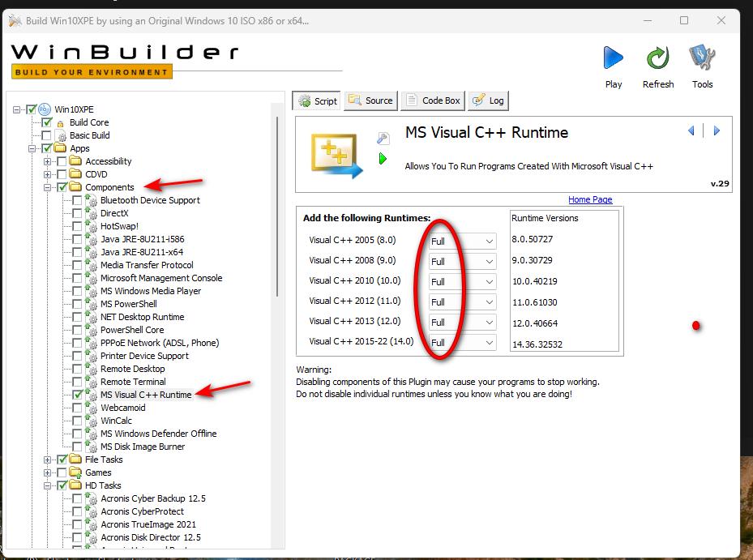Check the Printer Device Support checkbox
753x560 pixels.
point(77,356)
